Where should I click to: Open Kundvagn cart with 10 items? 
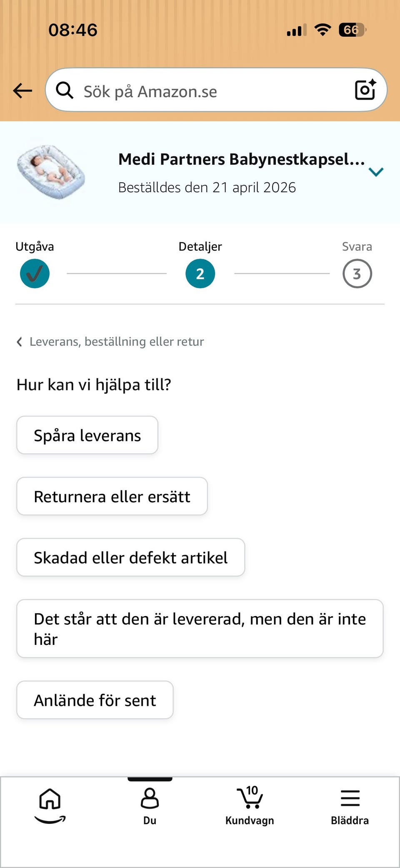pyautogui.click(x=250, y=805)
